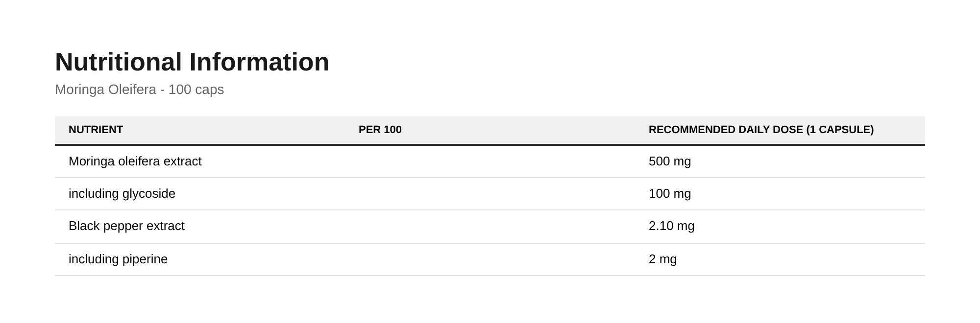Click the divider line below the piperine row
Image resolution: width=980 pixels, height=323 pixels.
490,276
